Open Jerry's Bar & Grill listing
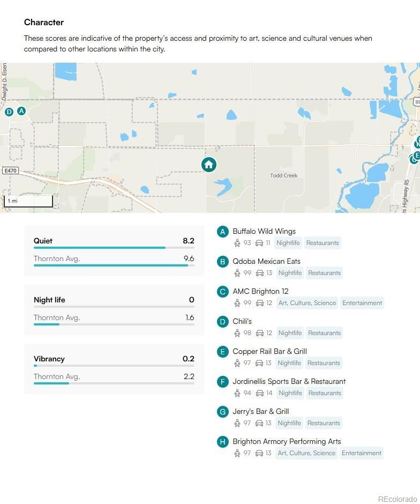Image resolution: width=420 pixels, height=504 pixels. coord(260,412)
